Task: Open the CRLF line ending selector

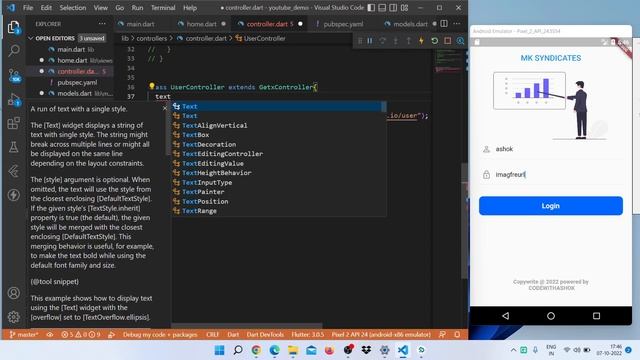Action: [x=212, y=334]
